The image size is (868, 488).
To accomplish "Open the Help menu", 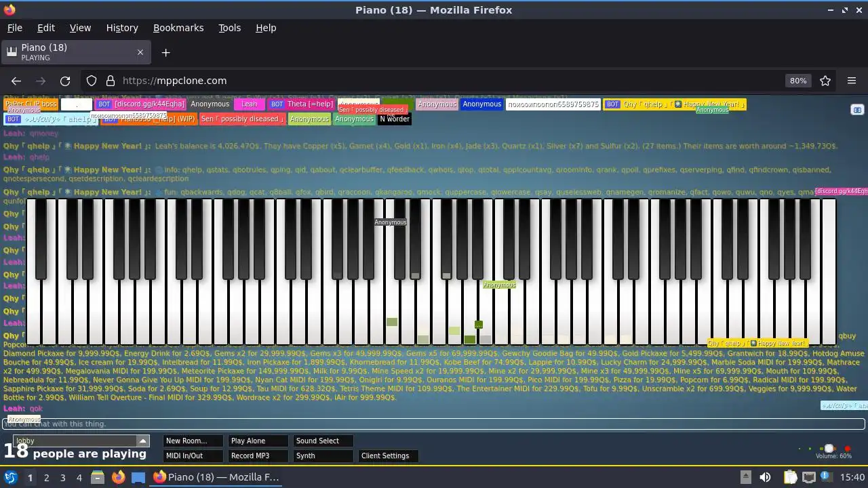I will [266, 28].
